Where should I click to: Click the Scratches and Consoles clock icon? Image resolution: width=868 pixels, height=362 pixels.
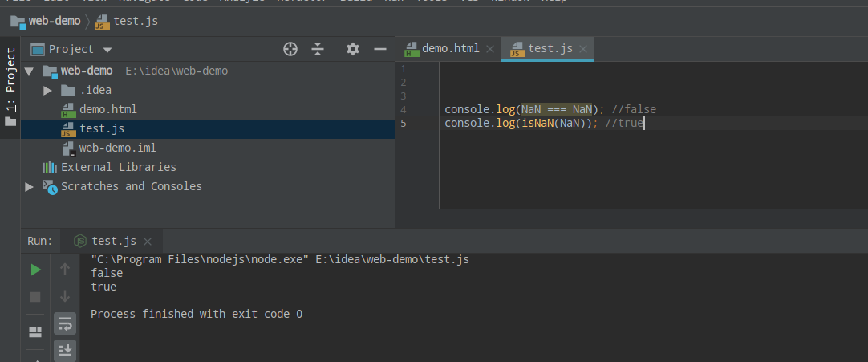[x=50, y=187]
